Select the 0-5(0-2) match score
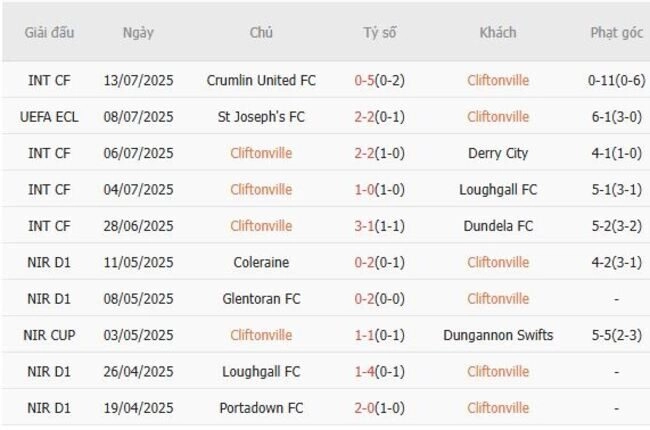 click(x=379, y=80)
